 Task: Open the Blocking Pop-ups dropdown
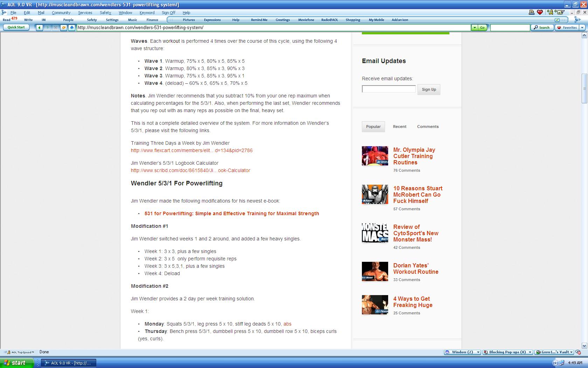click(x=507, y=352)
